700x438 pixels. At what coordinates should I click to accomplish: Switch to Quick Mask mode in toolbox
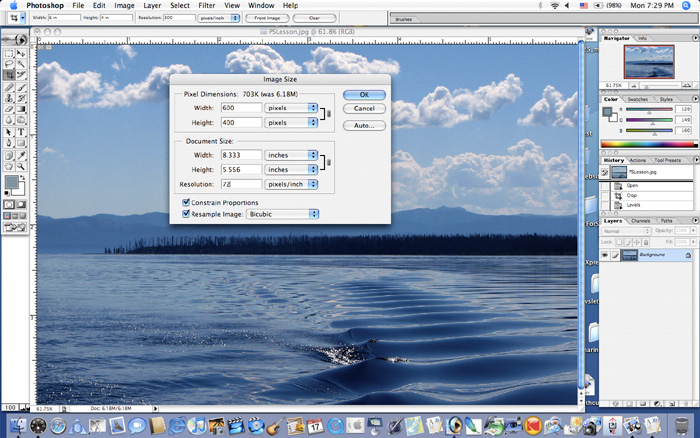tap(21, 204)
